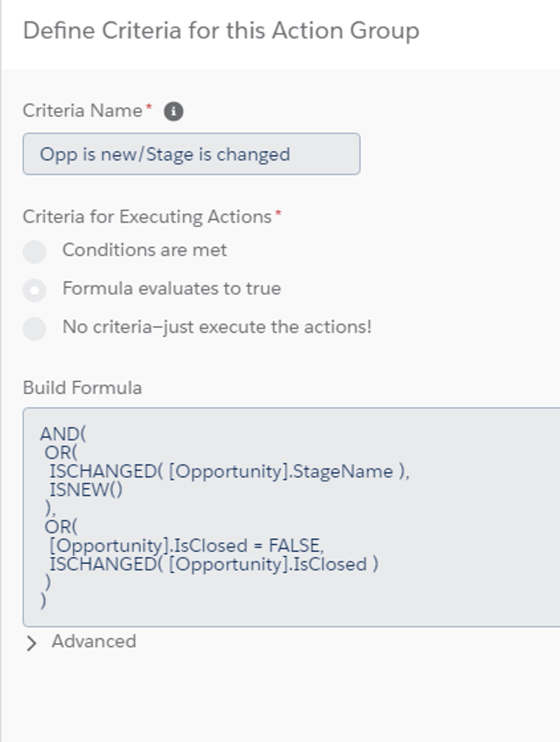Image resolution: width=560 pixels, height=742 pixels.
Task: Click the ISCHANGED StageName line in the formula
Action: coord(229,472)
